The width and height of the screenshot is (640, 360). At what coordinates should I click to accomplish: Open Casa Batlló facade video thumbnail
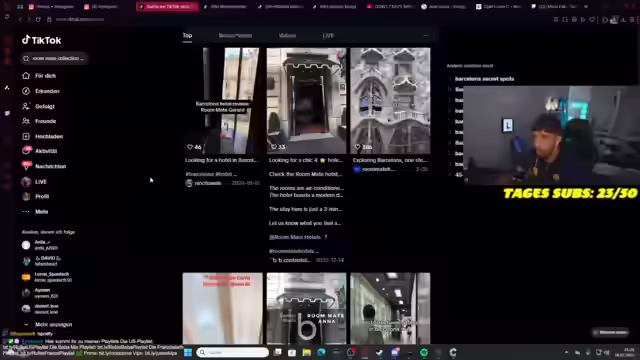[390, 101]
